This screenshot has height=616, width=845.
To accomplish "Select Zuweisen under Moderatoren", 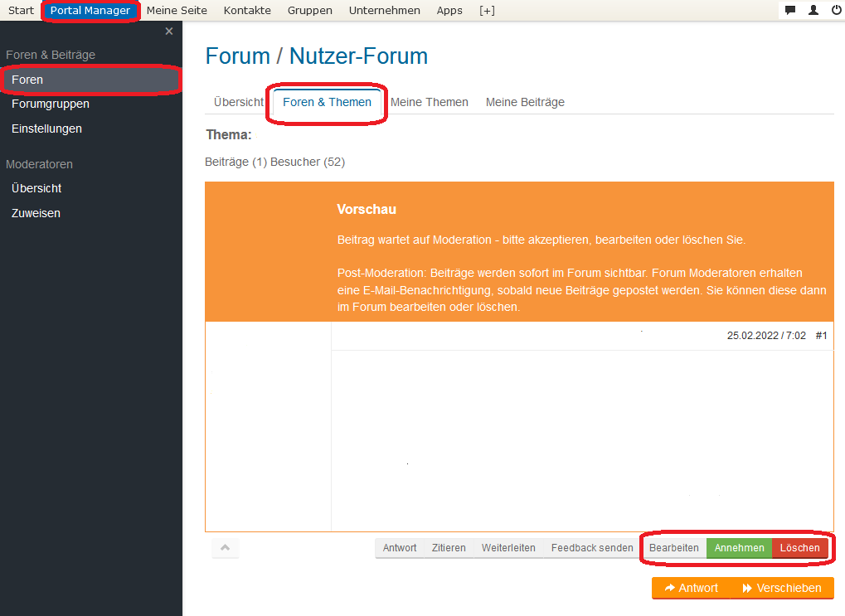I will coord(36,213).
